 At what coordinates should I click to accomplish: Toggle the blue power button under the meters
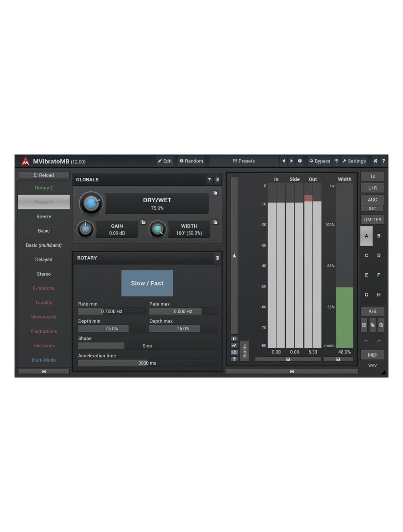tap(234, 352)
